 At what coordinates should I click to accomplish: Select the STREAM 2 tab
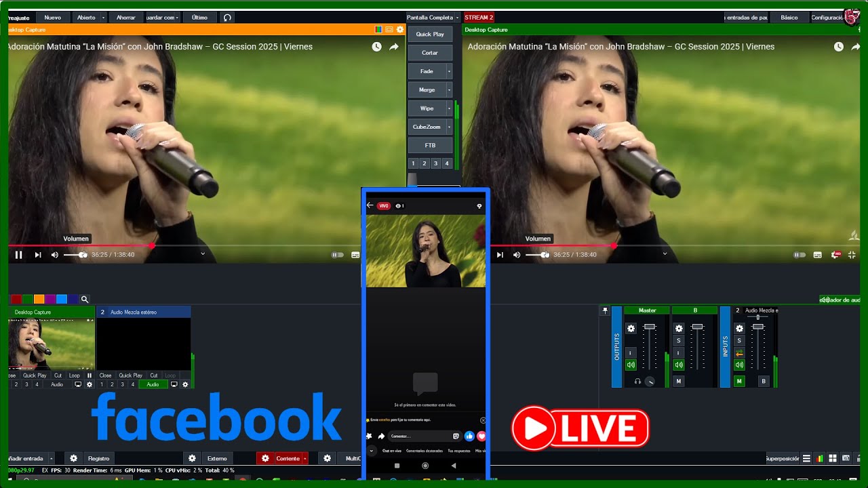point(479,18)
